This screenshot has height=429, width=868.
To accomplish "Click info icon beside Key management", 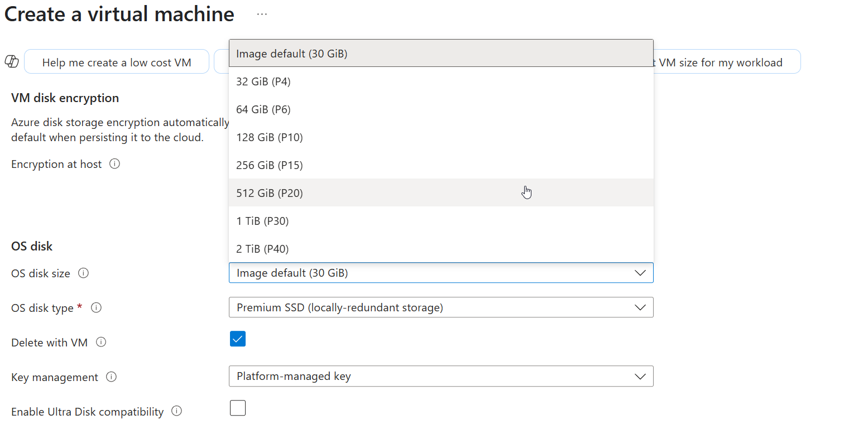I will [111, 377].
